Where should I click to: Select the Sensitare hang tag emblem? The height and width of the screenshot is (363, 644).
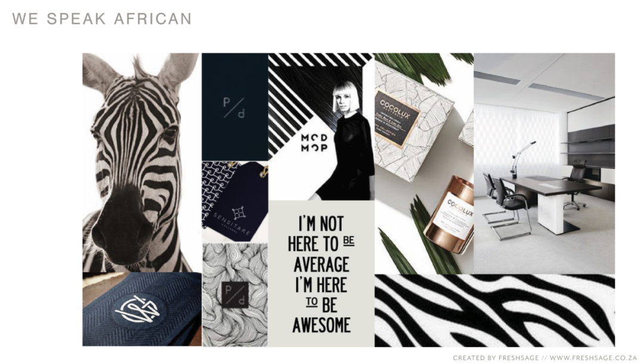(239, 213)
